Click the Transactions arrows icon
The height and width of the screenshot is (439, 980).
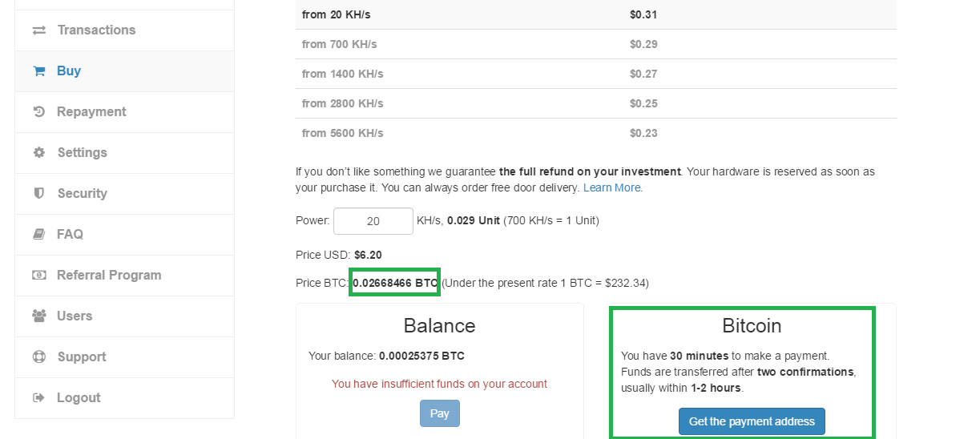point(38,30)
